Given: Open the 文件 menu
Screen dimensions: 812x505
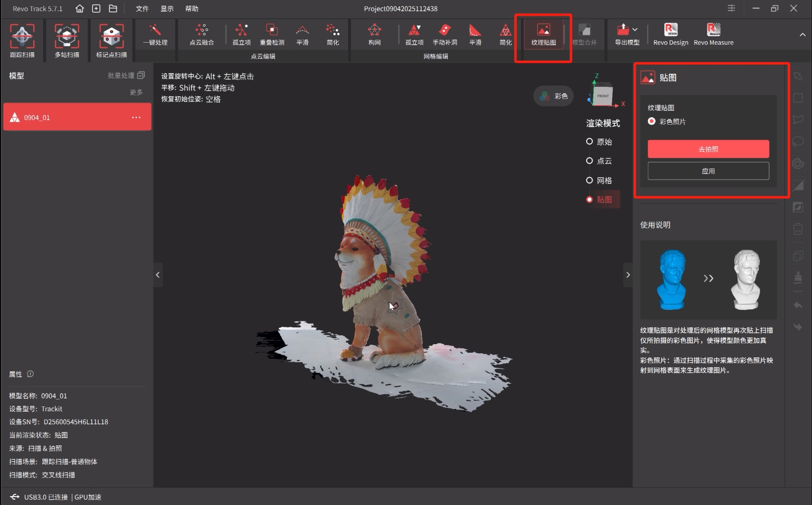Looking at the screenshot, I should [142, 8].
